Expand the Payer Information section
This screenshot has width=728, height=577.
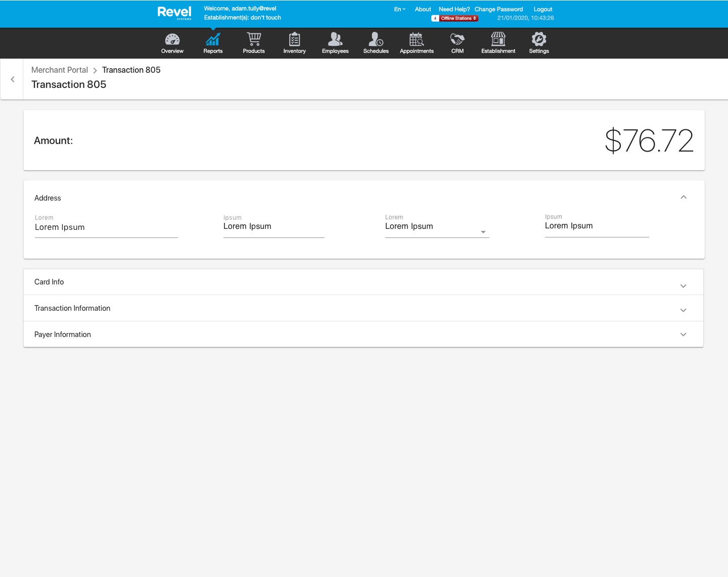[683, 334]
